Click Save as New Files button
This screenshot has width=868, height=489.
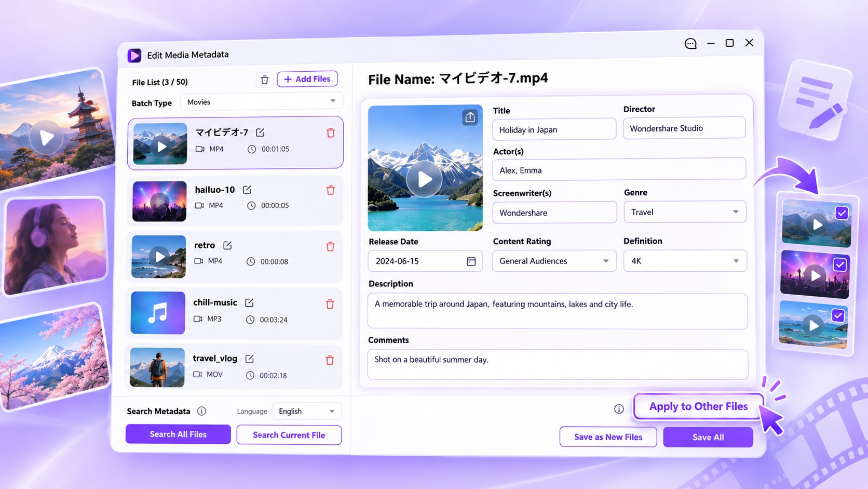pyautogui.click(x=608, y=437)
